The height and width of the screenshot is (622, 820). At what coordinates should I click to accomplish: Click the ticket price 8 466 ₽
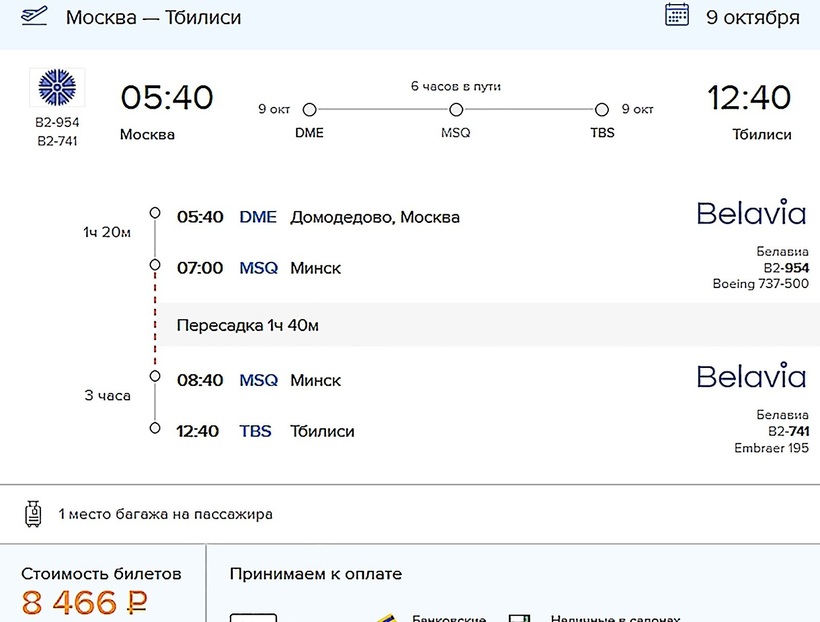coord(84,604)
